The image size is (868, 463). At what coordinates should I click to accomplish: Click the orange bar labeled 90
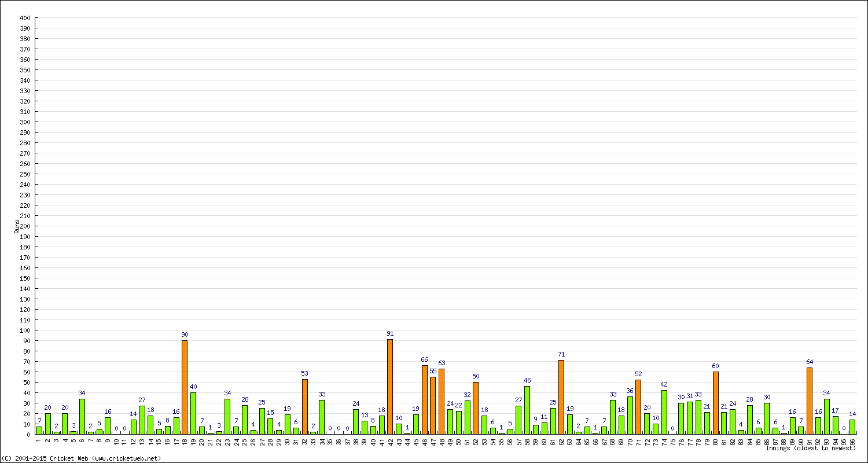click(185, 387)
